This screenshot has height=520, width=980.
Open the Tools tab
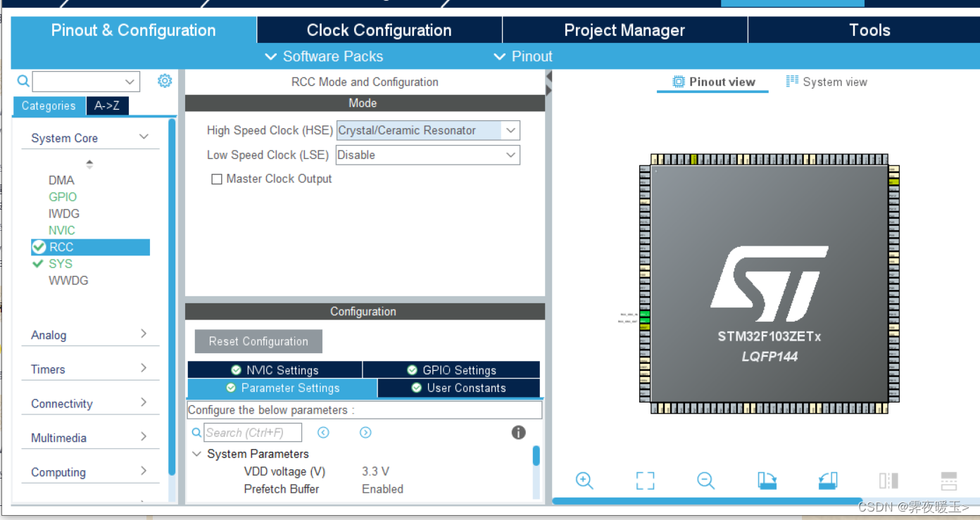(x=869, y=30)
